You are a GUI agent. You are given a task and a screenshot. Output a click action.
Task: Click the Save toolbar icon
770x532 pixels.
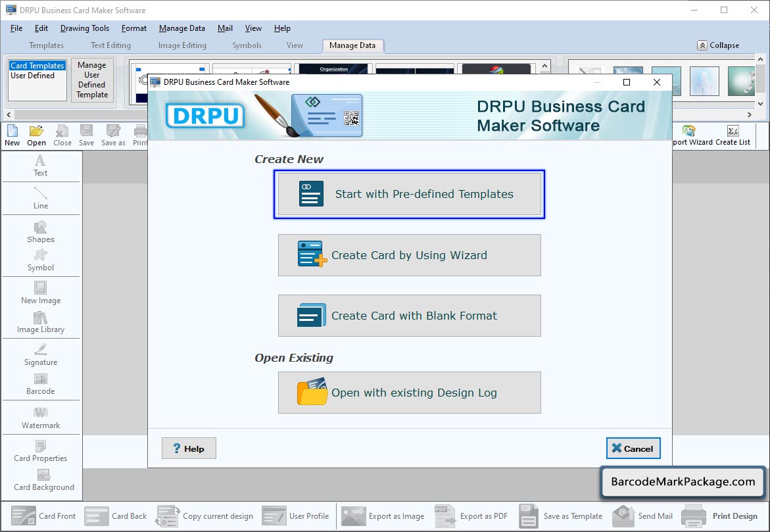tap(86, 135)
